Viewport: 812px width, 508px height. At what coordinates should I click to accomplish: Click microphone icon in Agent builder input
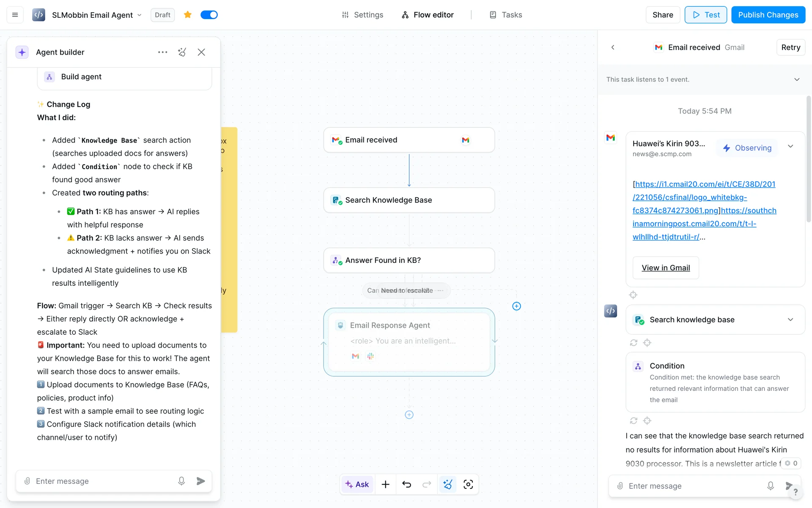click(x=181, y=481)
